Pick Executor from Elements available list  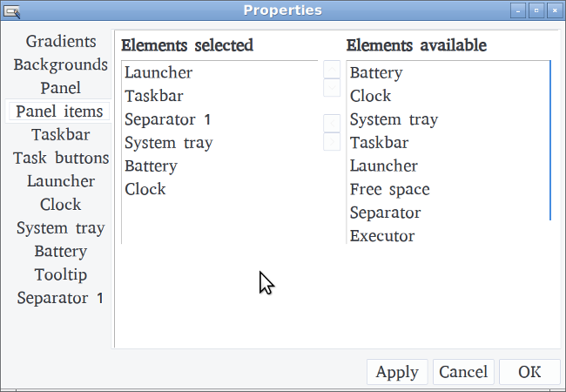(381, 236)
